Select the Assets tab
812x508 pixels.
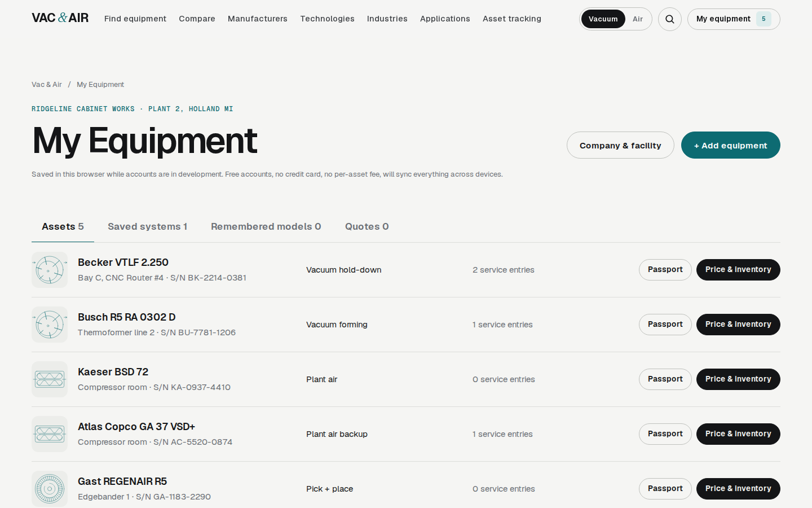coord(63,226)
